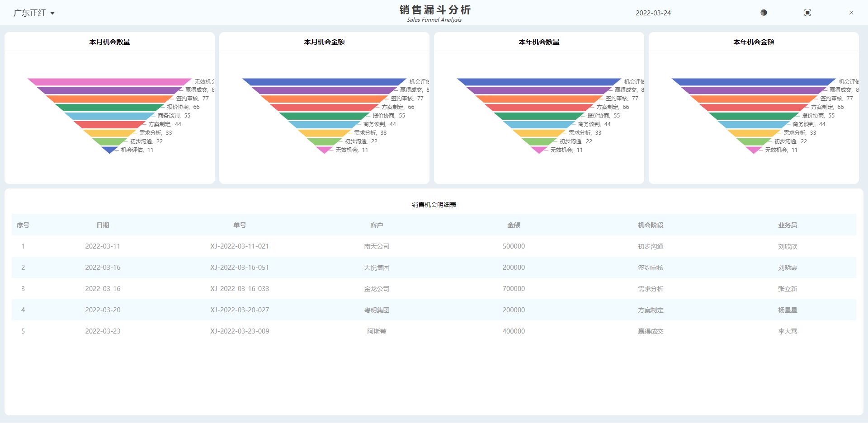Select customer 天悦集团 in the table

pyautogui.click(x=377, y=268)
